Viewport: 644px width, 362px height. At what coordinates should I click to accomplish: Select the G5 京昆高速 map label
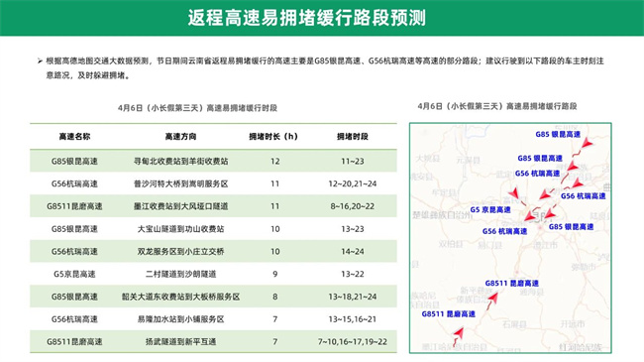coord(490,210)
